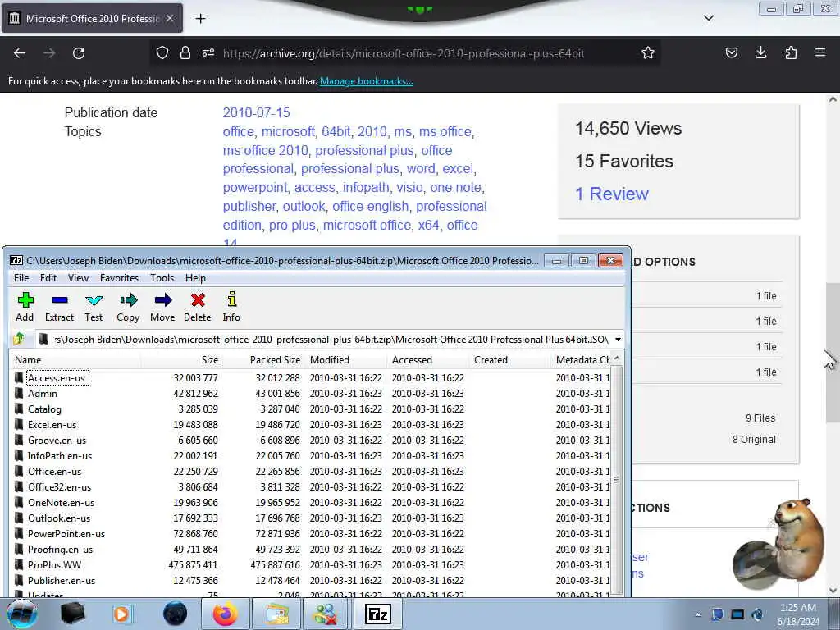Screen dimensions: 840x630
Task: Sort files by the Name column header
Action: coord(75,360)
